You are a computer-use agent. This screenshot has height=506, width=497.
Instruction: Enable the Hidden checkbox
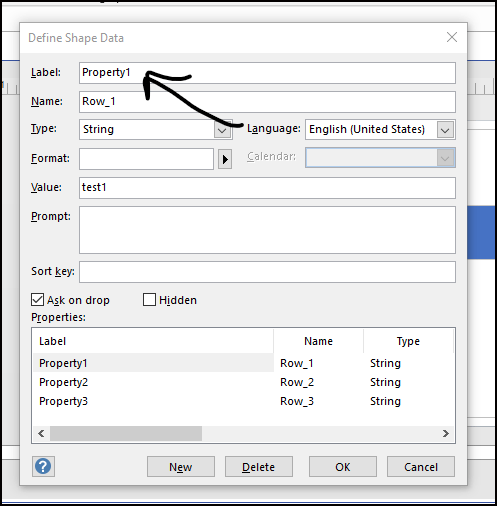point(149,300)
